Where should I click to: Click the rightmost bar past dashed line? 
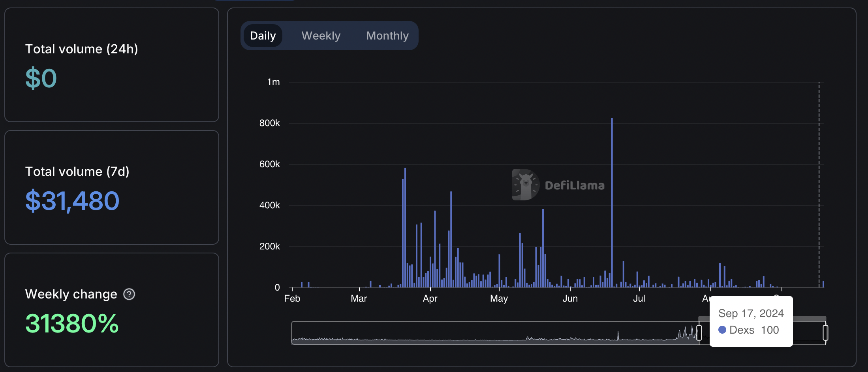[x=823, y=284]
